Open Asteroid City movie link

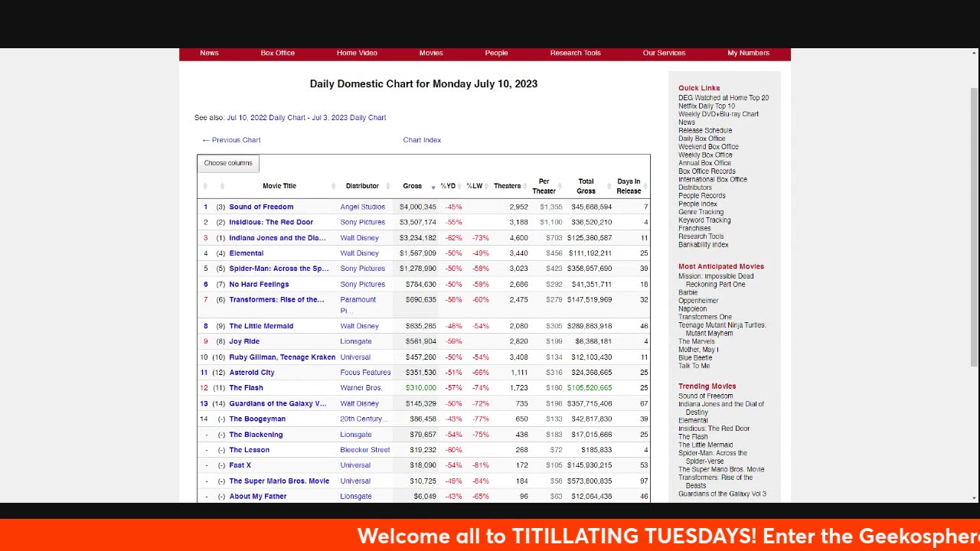pyautogui.click(x=252, y=373)
